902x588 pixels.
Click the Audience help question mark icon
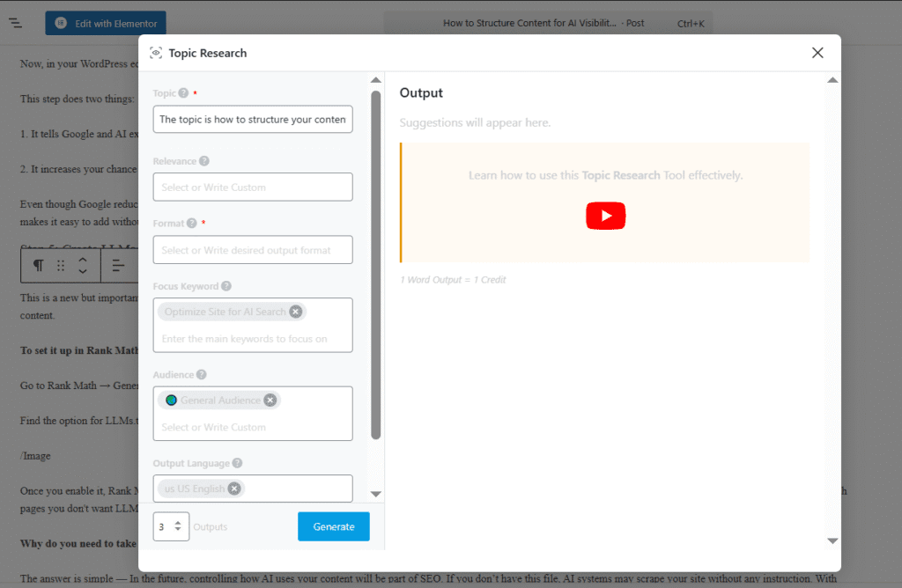pos(203,375)
